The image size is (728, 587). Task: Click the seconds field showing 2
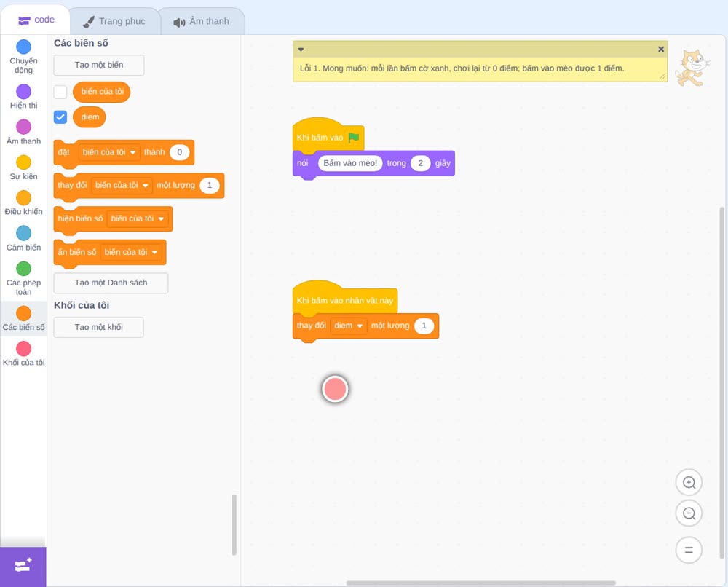click(x=421, y=163)
